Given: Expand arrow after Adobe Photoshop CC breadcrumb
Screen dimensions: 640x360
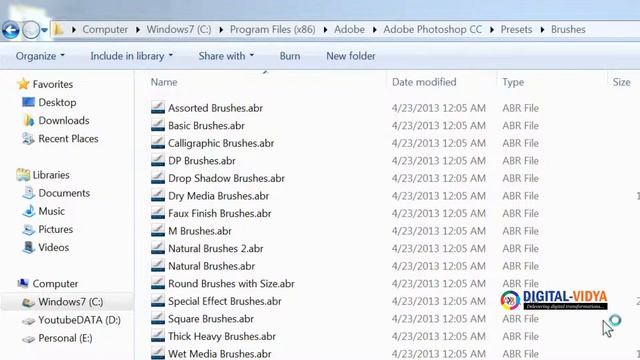Looking at the screenshot, I should coord(491,30).
